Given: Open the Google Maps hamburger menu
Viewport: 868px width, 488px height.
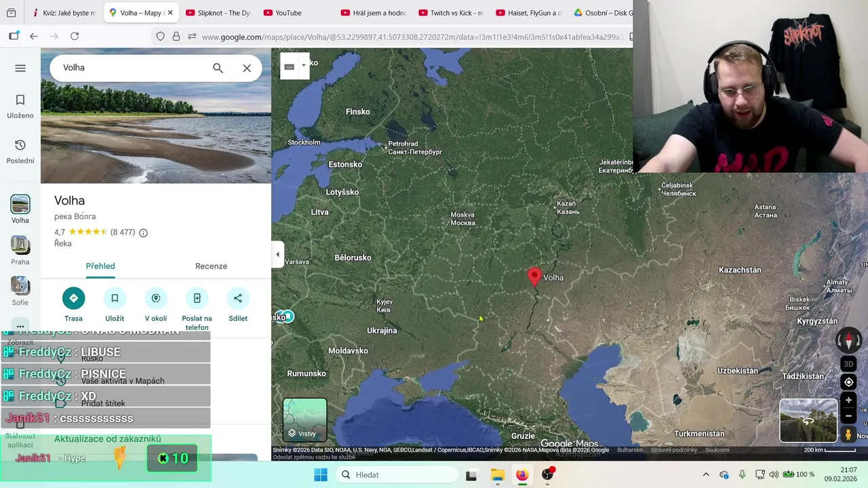Looking at the screenshot, I should point(20,68).
